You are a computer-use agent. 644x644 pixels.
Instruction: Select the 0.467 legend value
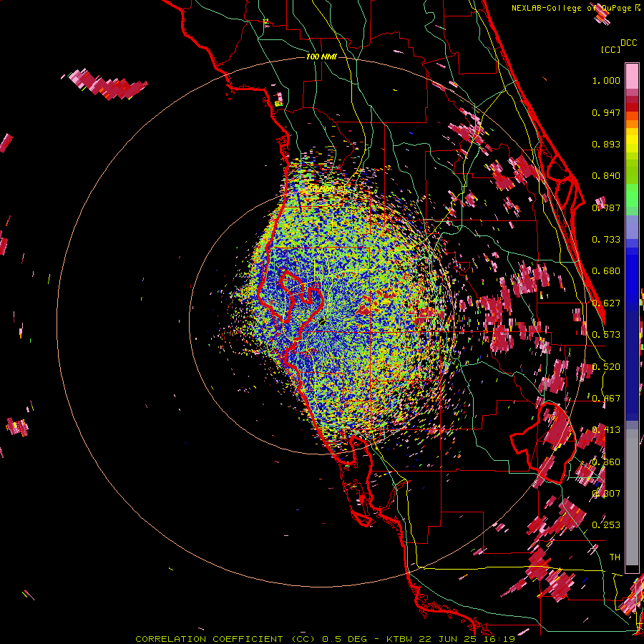coord(606,398)
